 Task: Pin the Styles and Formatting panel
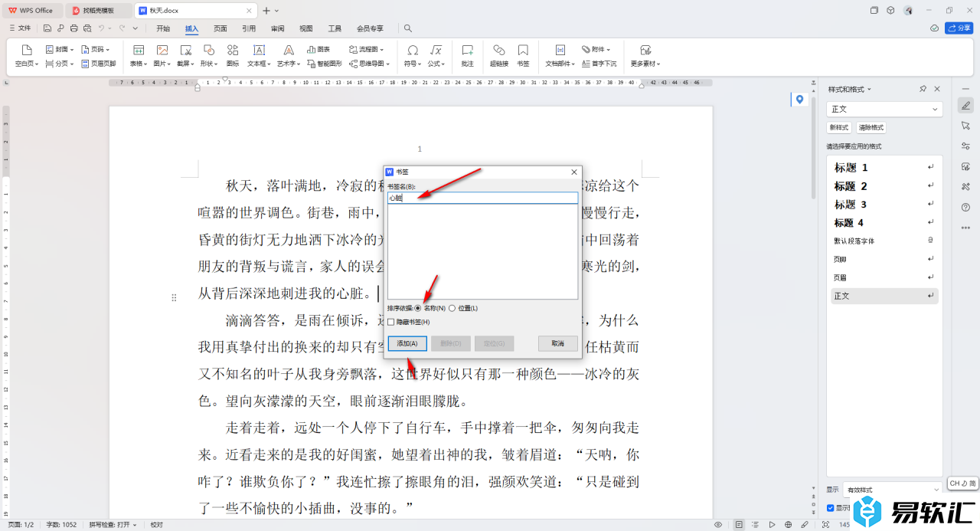(923, 89)
